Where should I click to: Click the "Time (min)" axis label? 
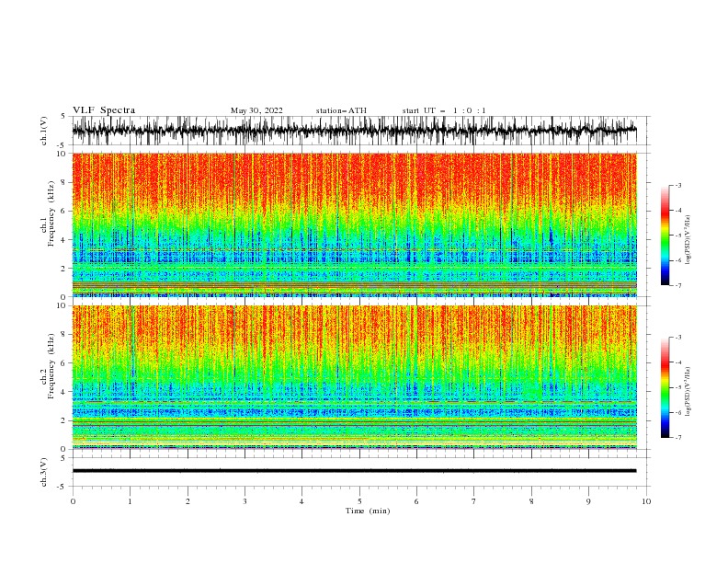(x=368, y=511)
